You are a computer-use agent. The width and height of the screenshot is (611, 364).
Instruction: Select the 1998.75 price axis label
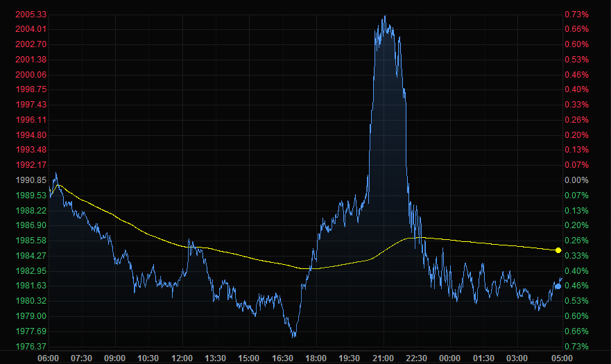31,89
